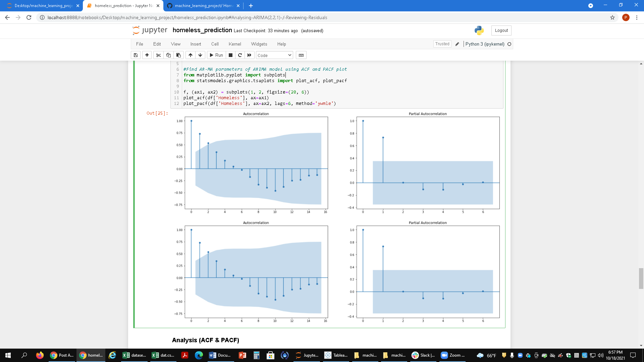Click the bottom Autocorrelation plot

tap(256, 272)
